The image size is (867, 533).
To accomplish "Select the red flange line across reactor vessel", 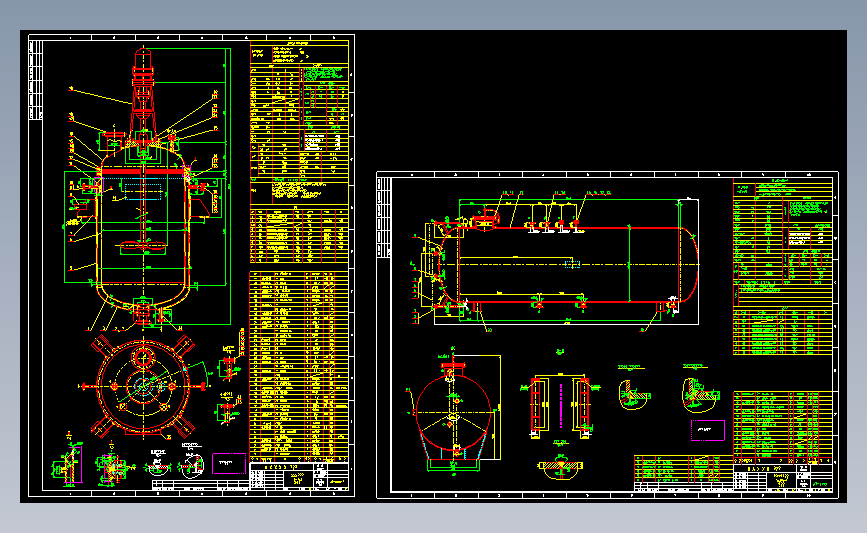I will pos(143,172).
